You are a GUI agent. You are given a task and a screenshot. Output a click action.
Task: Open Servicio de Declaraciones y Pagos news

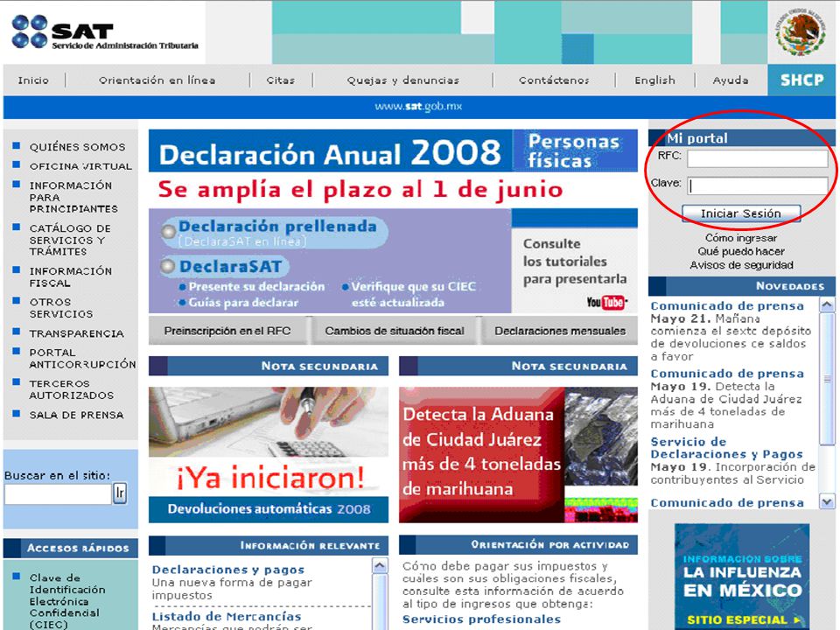[x=726, y=448]
